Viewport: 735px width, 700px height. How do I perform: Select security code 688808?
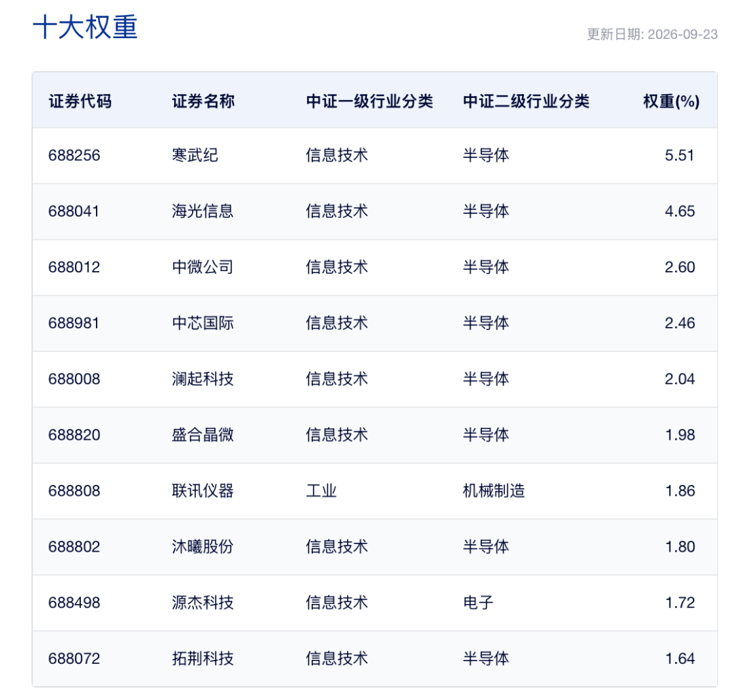[74, 491]
